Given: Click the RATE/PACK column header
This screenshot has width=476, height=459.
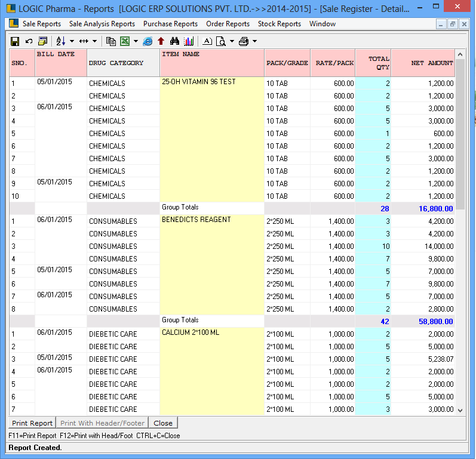Looking at the screenshot, I should pos(333,63).
